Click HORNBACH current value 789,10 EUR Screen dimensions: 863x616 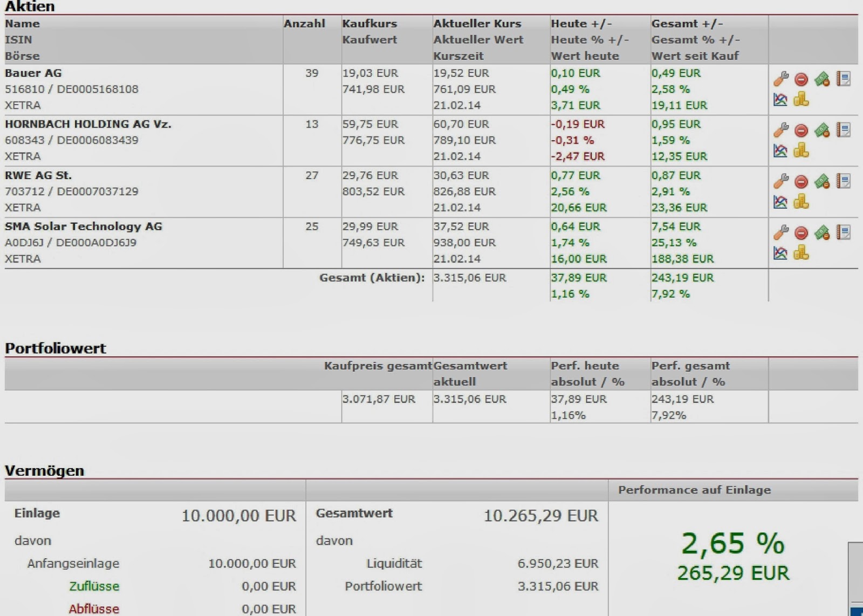[x=464, y=140]
